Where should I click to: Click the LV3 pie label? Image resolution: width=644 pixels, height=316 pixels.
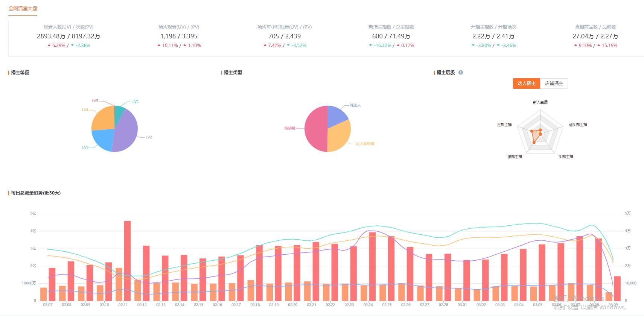(85, 147)
